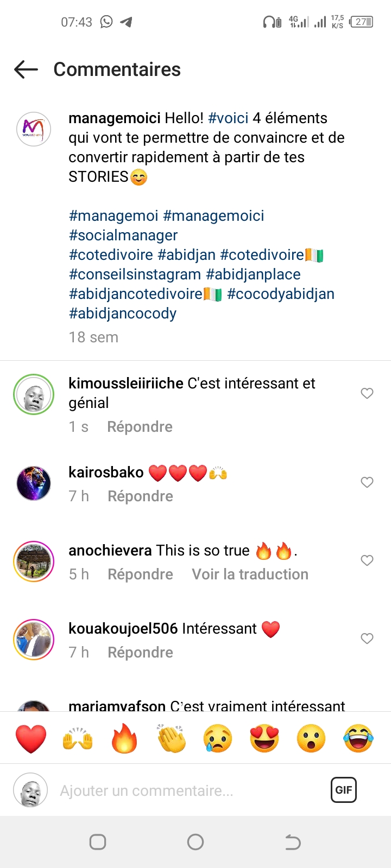The image size is (391, 868).
Task: Open managemoici profile picture
Action: pyautogui.click(x=34, y=129)
